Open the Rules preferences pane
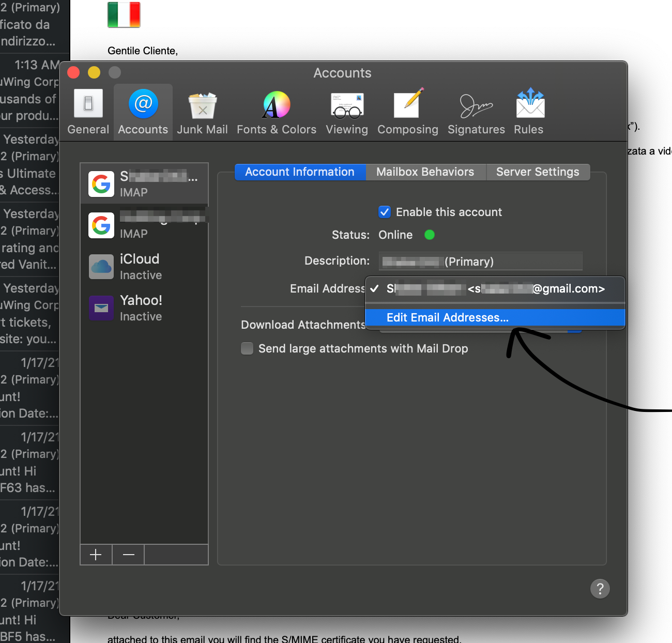 529,112
